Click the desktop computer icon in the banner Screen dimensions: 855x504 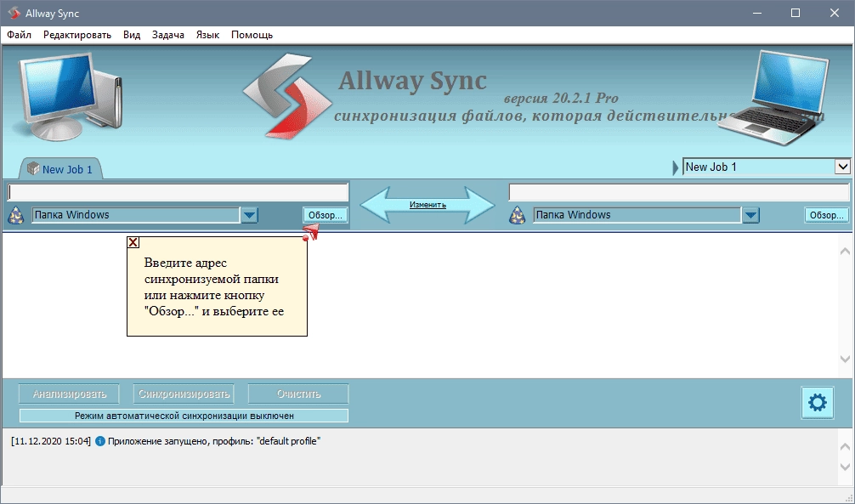click(x=68, y=95)
